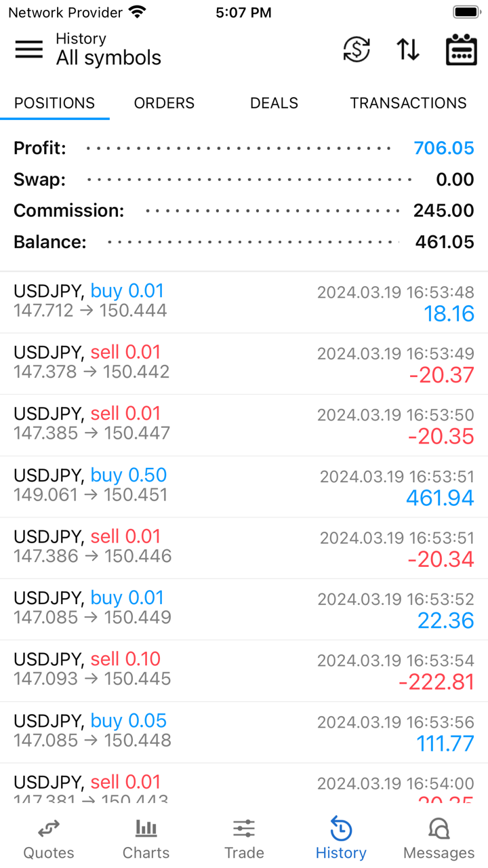This screenshot has height=868, width=488.
Task: Select the TRANSACTIONS tab
Action: coord(408,103)
